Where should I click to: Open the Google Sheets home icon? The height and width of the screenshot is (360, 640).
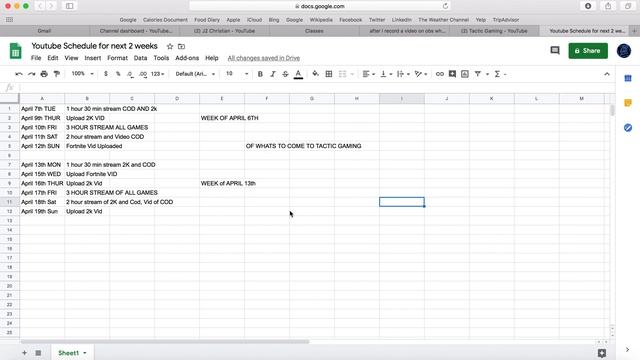click(16, 51)
